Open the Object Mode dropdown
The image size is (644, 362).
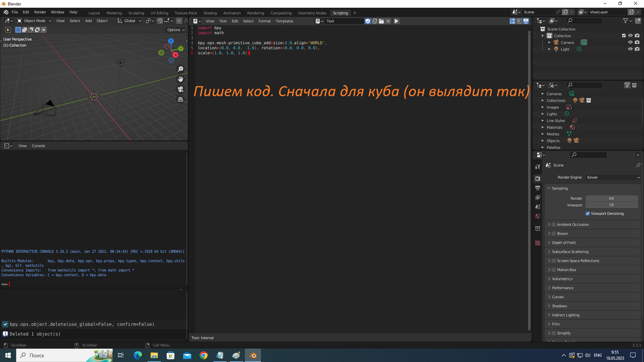click(34, 21)
